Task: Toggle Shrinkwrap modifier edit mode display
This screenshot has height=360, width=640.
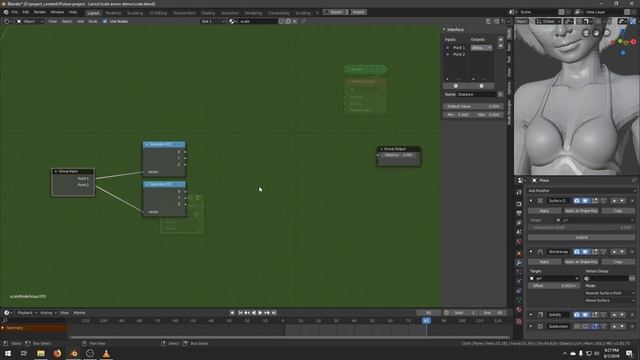Action: [x=595, y=252]
